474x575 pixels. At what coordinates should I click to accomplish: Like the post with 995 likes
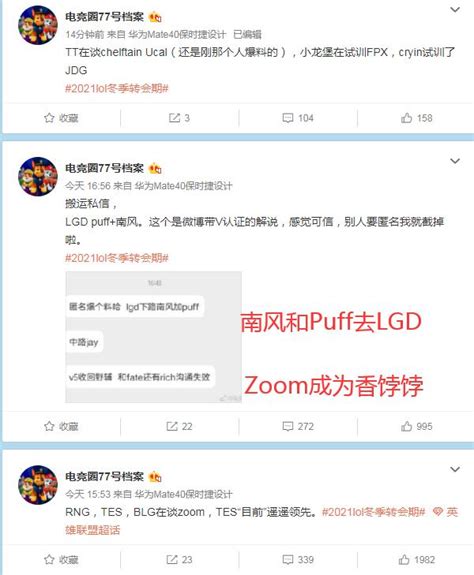click(416, 426)
